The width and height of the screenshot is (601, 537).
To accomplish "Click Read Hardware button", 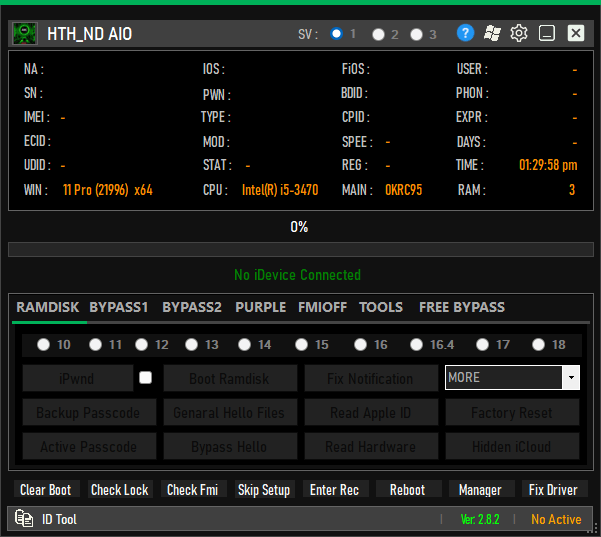I will pyautogui.click(x=371, y=446).
